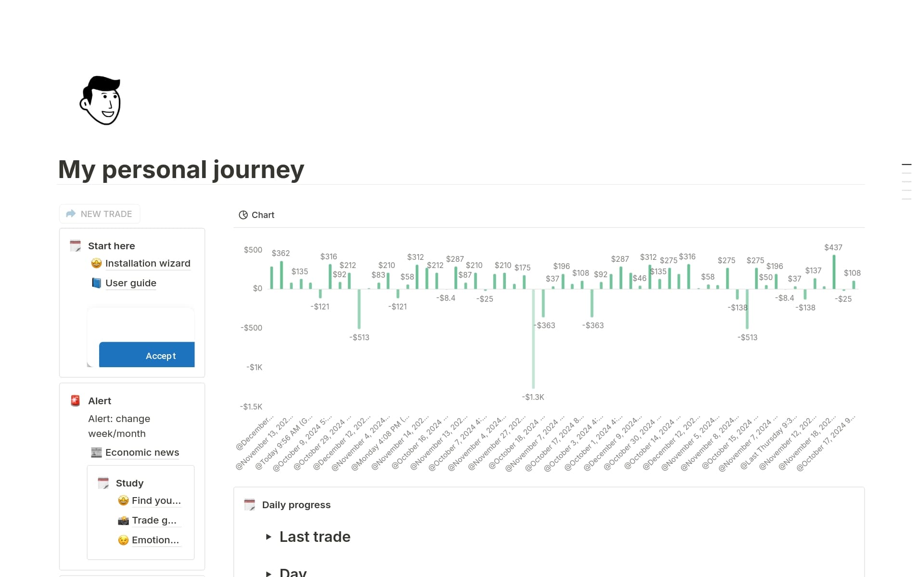924x577 pixels.
Task: Click the face avatar illustration above the title
Action: 101,101
